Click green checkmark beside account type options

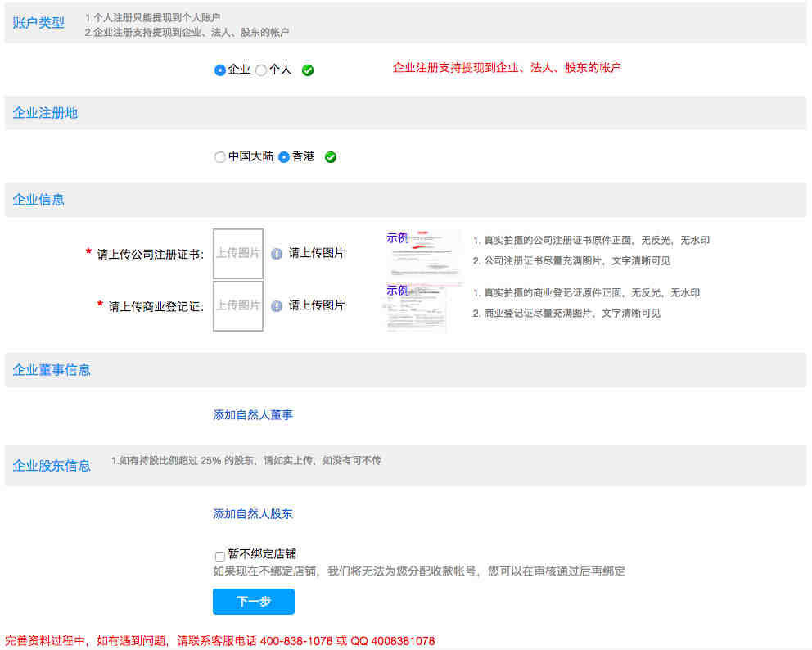pyautogui.click(x=308, y=70)
